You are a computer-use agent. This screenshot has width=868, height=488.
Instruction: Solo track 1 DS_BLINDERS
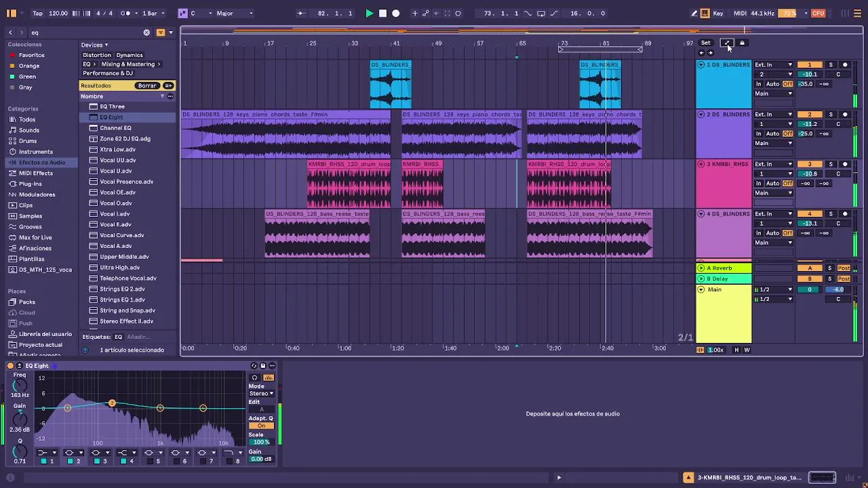point(831,64)
